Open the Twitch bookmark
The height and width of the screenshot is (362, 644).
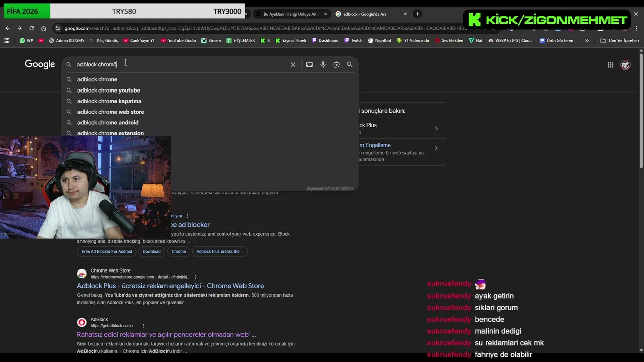pyautogui.click(x=353, y=40)
